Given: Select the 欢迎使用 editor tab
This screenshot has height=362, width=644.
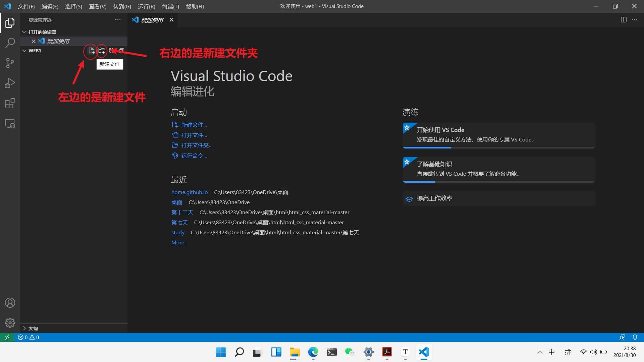Looking at the screenshot, I should point(152,20).
